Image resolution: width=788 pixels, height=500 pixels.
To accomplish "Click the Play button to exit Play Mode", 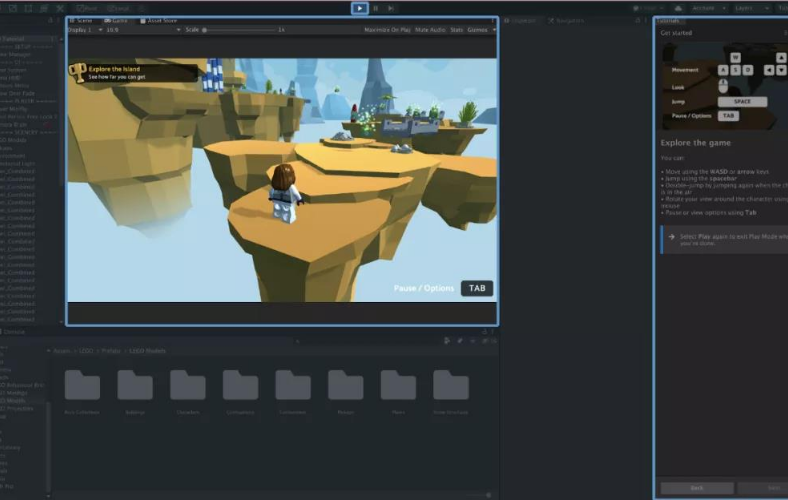I will tap(359, 8).
